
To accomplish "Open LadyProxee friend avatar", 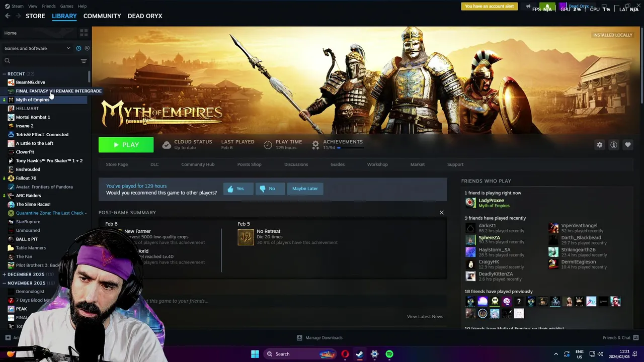I will tap(470, 203).
